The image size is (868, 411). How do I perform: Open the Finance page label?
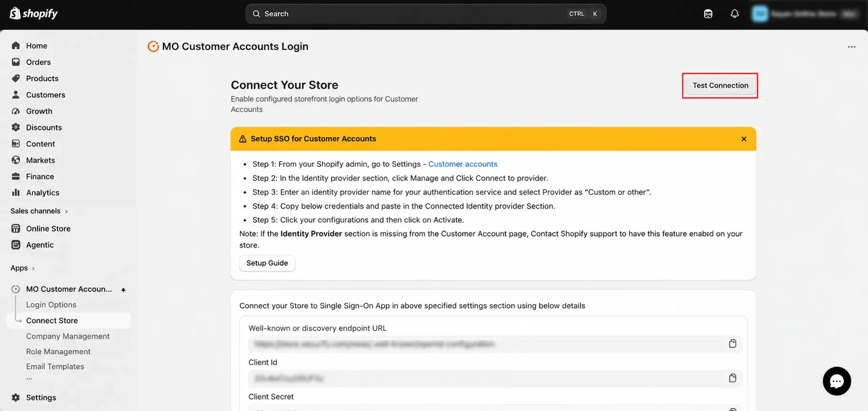(x=40, y=176)
